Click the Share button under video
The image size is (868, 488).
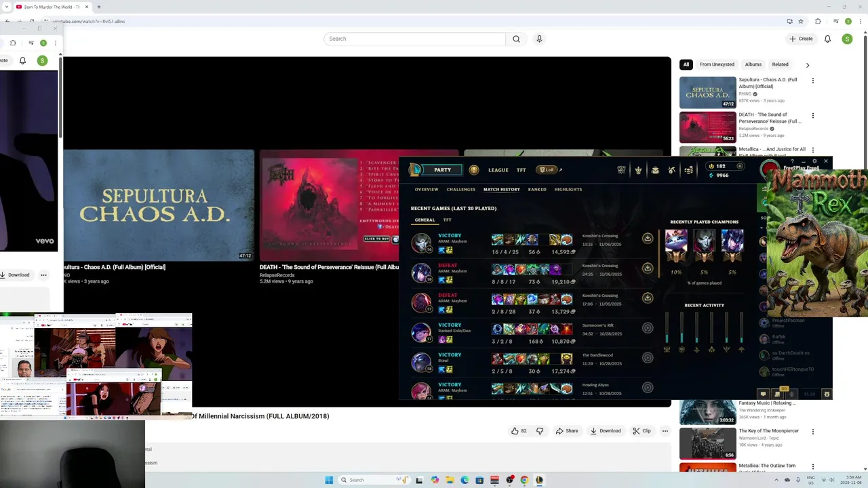tap(567, 430)
